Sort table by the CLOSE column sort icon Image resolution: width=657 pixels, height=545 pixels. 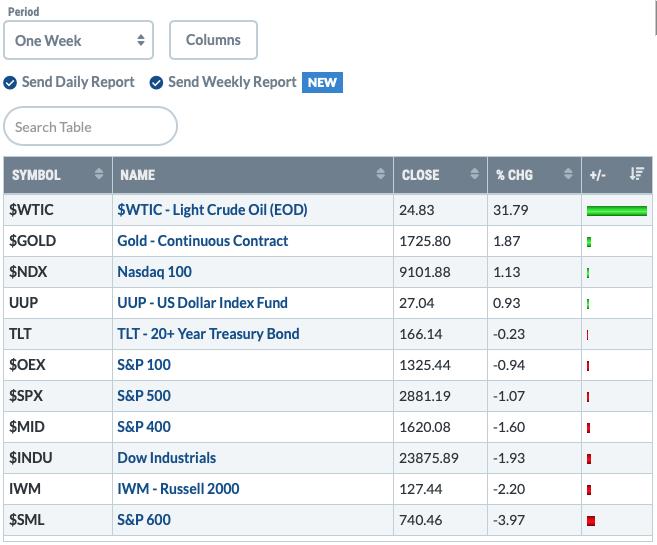pyautogui.click(x=474, y=173)
